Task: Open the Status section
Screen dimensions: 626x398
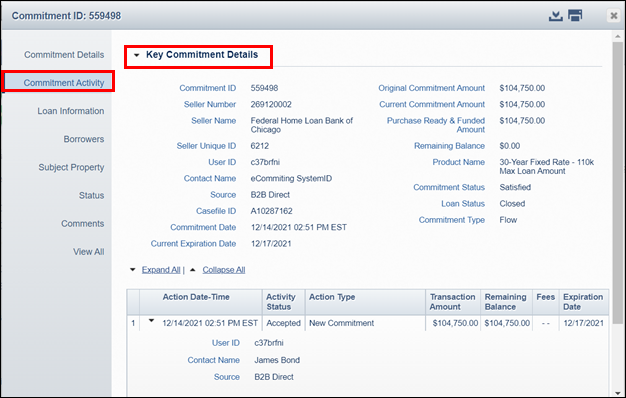Action: [x=91, y=195]
